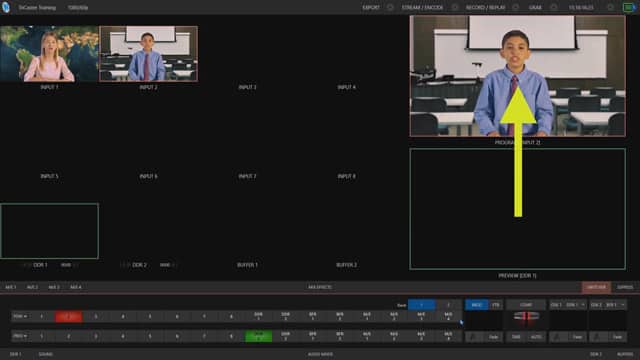
Task: Click the GRAB button
Action: click(x=535, y=7)
